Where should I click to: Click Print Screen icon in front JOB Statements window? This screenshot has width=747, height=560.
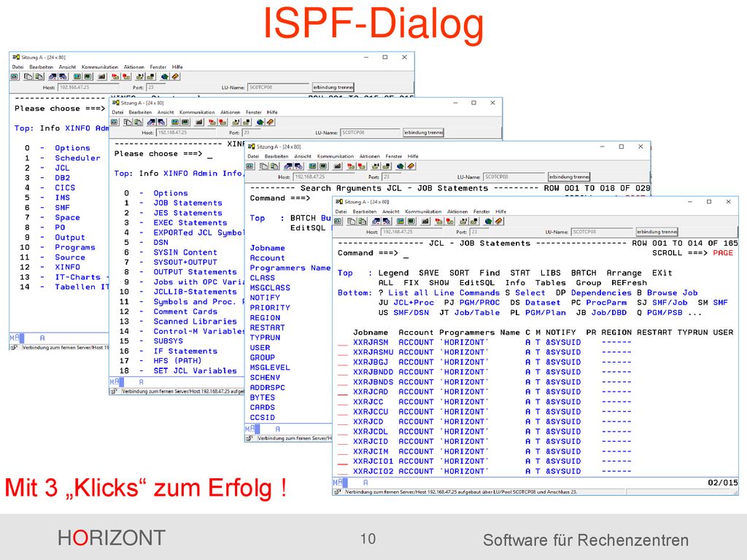pos(338,222)
